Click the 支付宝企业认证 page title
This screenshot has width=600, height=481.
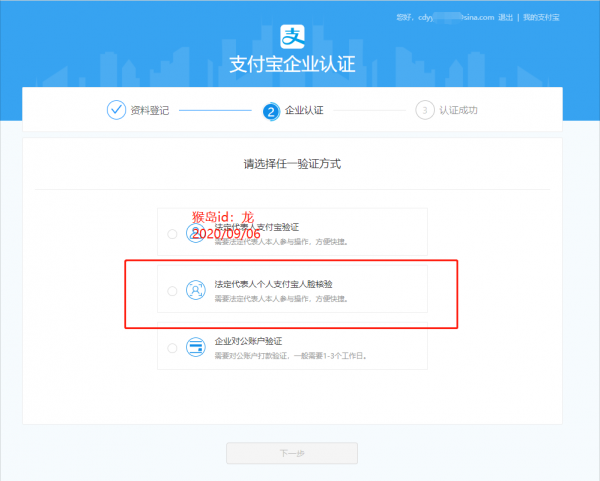click(x=292, y=64)
